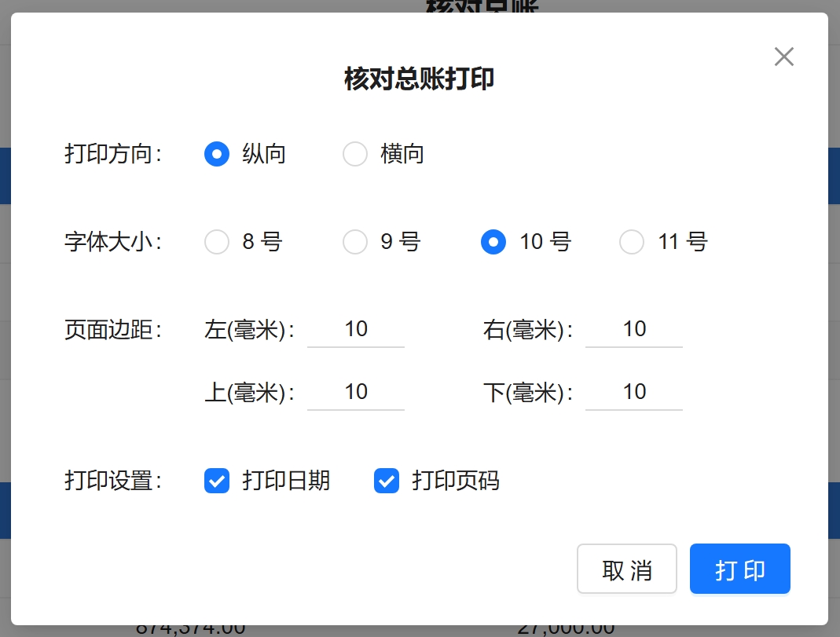Select 纵向 print orientation
Viewport: 840px width, 637px height.
click(x=217, y=154)
